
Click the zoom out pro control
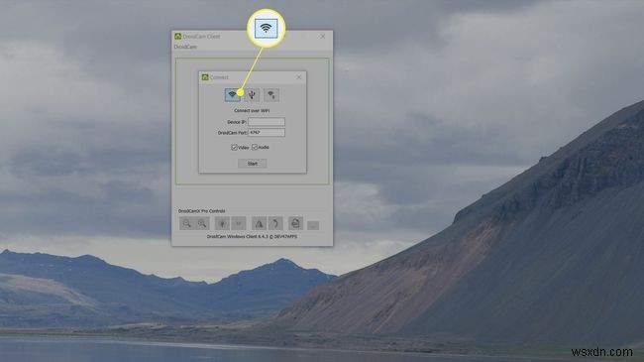tap(187, 223)
